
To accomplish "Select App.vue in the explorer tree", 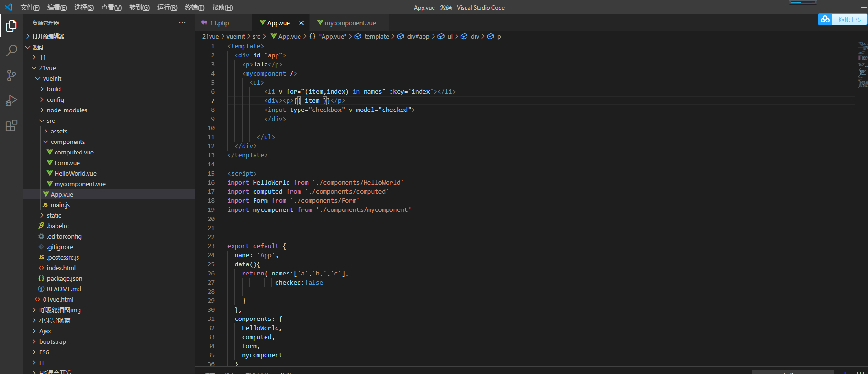I will (x=109, y=194).
